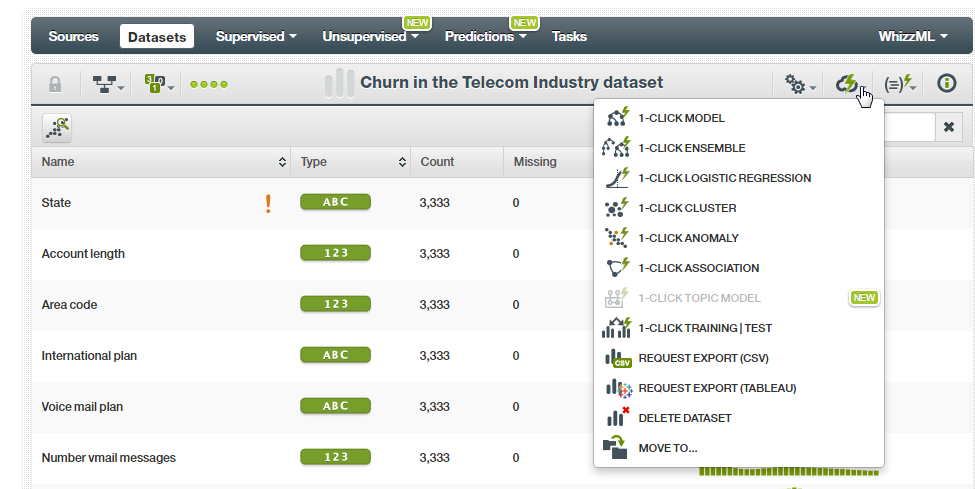Open the scripting (=) lightning dropdown
The height and width of the screenshot is (489, 975).
click(x=900, y=85)
